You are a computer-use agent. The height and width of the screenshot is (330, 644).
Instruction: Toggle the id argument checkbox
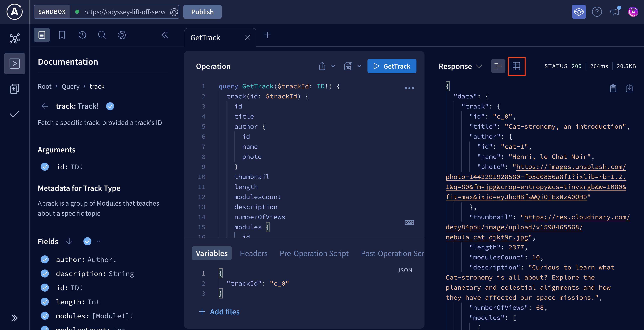45,167
